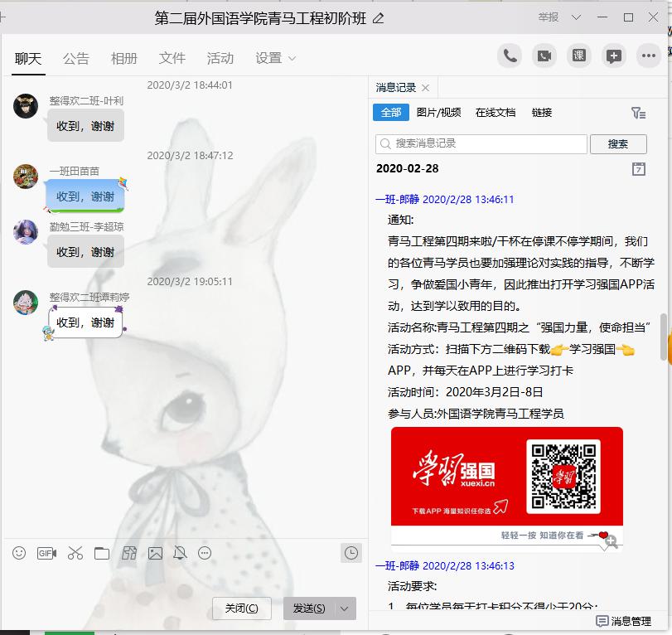Image resolution: width=672 pixels, height=635 pixels.
Task: Click the send picture icon
Action: click(x=155, y=553)
